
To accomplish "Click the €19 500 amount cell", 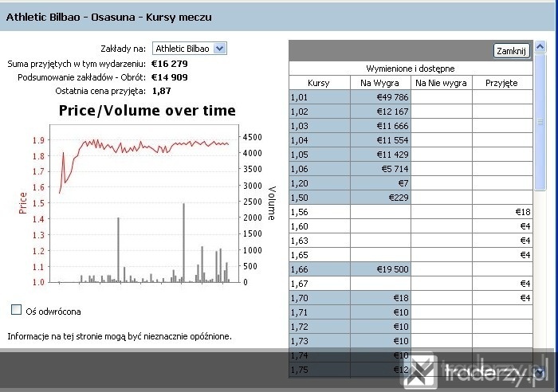I will click(380, 269).
